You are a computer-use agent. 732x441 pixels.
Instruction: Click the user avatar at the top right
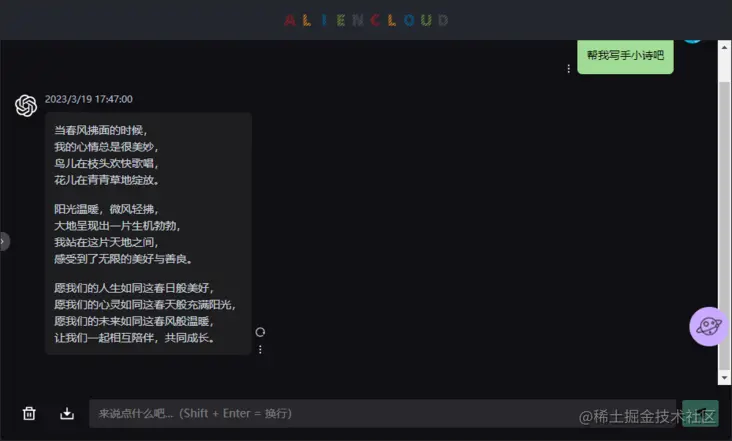693,41
